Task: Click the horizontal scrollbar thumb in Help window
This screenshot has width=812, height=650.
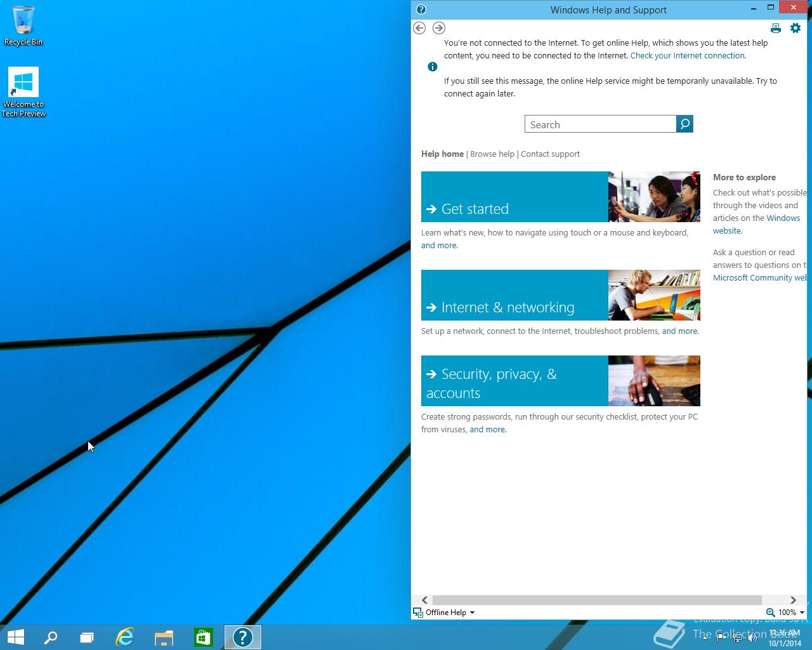Action: pos(596,600)
